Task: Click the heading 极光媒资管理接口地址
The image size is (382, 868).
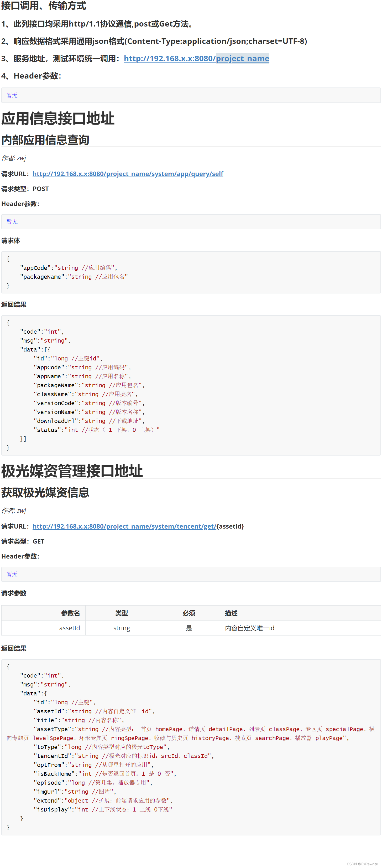Action: (x=72, y=471)
